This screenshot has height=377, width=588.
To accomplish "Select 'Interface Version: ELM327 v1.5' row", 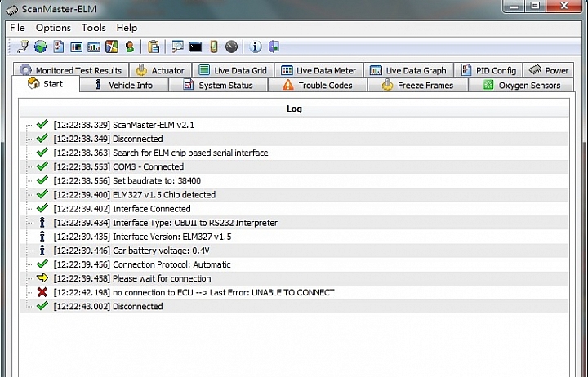I will [294, 237].
